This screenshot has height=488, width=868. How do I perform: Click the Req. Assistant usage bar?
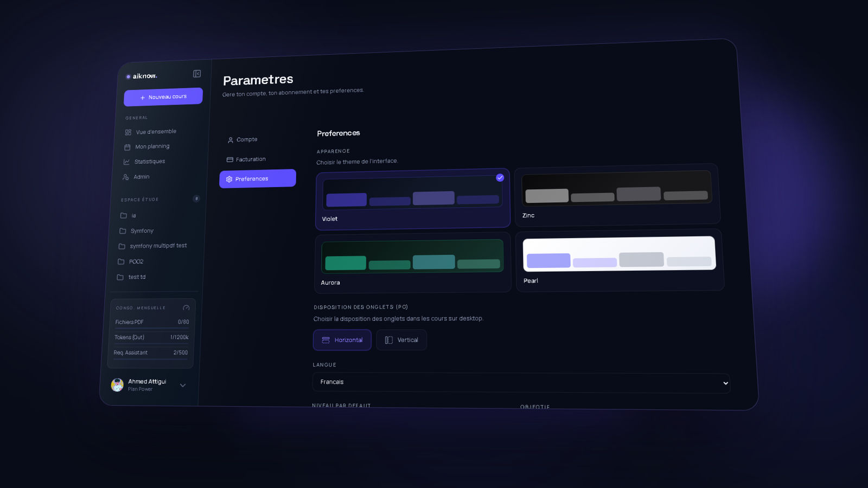coord(150,358)
